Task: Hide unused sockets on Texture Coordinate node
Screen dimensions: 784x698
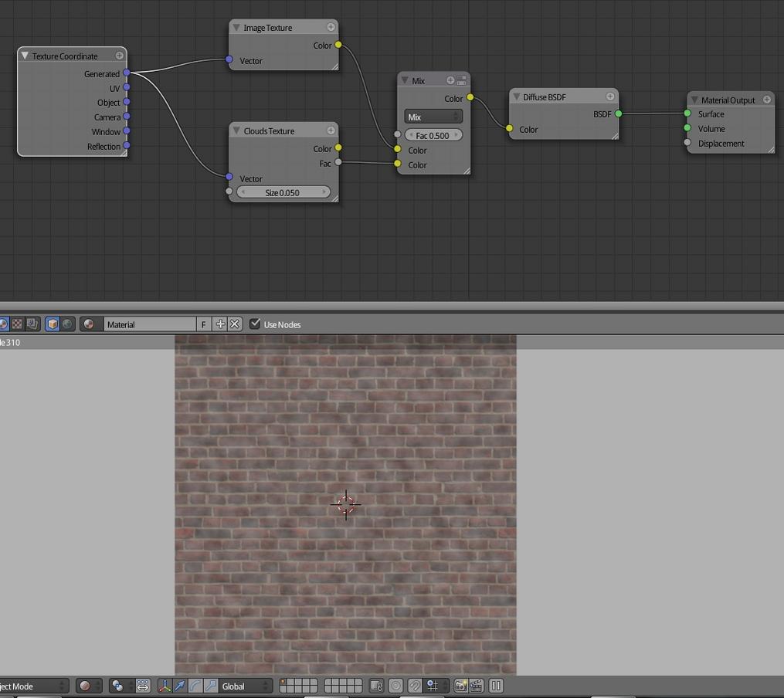Action: 119,56
